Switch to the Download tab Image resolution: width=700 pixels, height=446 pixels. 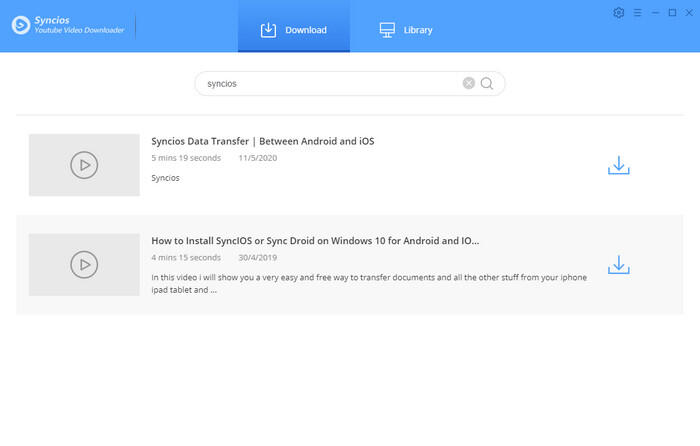click(x=294, y=30)
